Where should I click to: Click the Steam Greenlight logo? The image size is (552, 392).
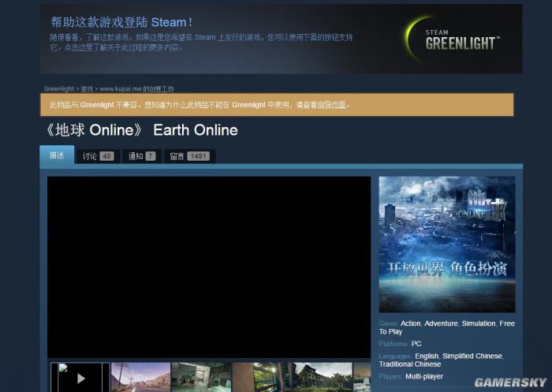(x=453, y=39)
